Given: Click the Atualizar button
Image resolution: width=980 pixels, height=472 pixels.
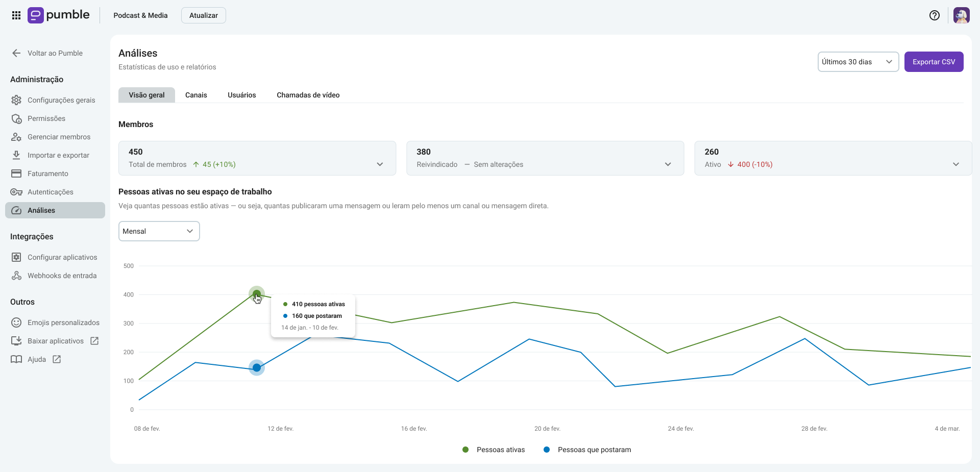Looking at the screenshot, I should pyautogui.click(x=204, y=15).
